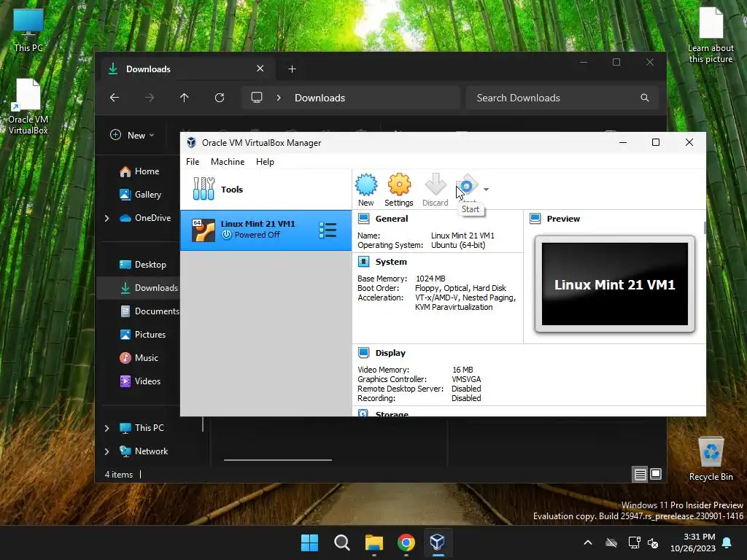Show hidden system tray icons
Image resolution: width=747 pixels, height=560 pixels.
[588, 542]
